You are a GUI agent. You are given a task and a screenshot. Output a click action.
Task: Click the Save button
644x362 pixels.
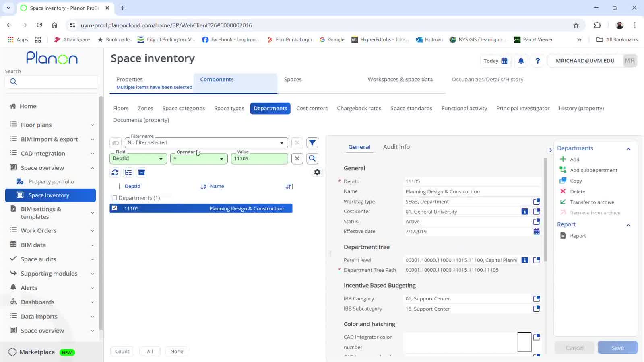[617, 348]
